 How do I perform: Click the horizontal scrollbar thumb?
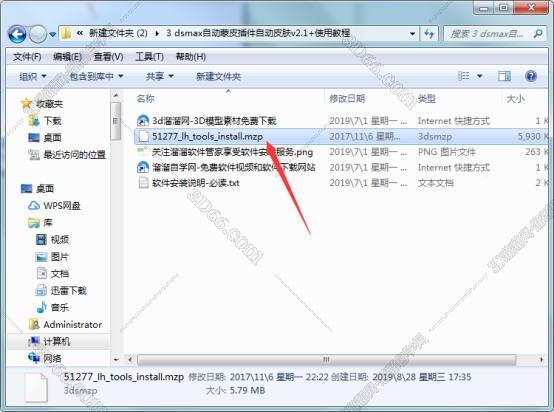pos(326,360)
